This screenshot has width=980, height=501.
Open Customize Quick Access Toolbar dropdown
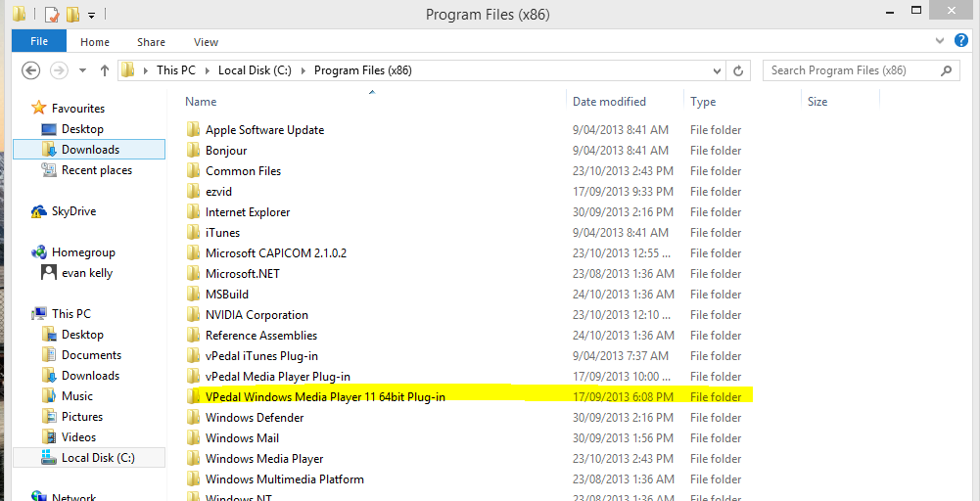[x=91, y=15]
